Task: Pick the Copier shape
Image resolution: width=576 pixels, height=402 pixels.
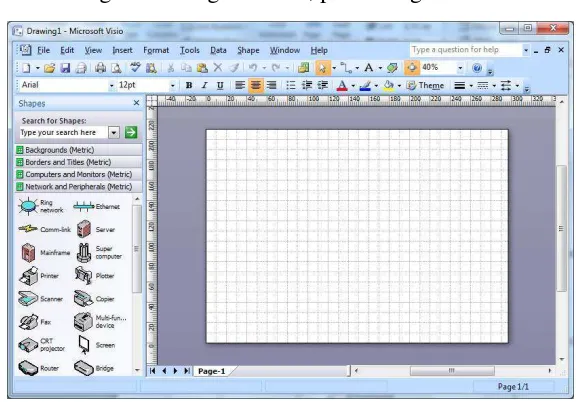Action: 94,299
